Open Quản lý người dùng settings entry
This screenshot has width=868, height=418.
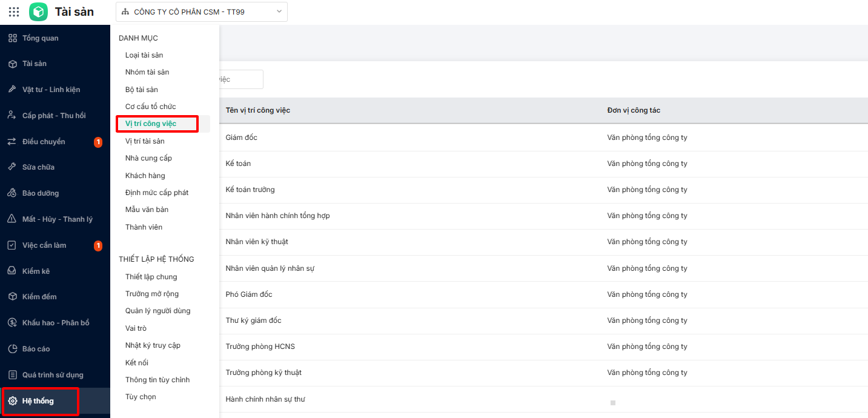pyautogui.click(x=157, y=311)
